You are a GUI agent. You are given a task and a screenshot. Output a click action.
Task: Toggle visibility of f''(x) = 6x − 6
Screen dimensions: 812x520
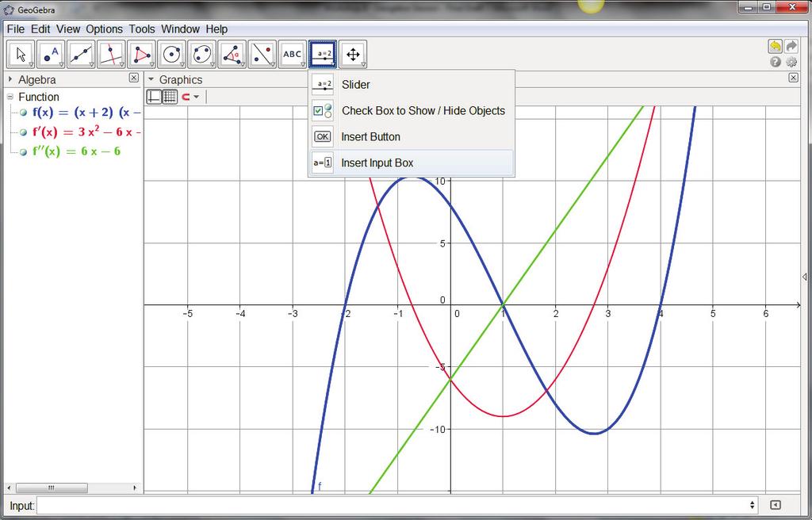23,151
